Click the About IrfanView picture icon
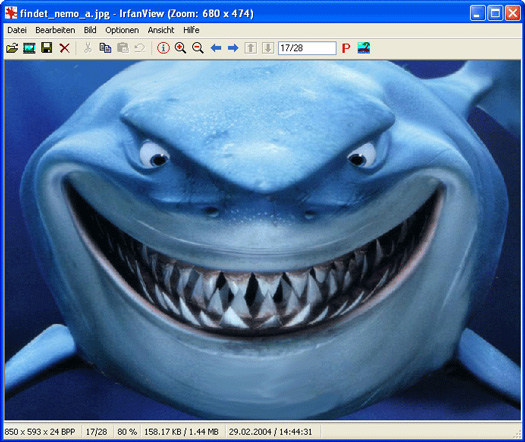This screenshot has height=442, width=525. coord(364,48)
